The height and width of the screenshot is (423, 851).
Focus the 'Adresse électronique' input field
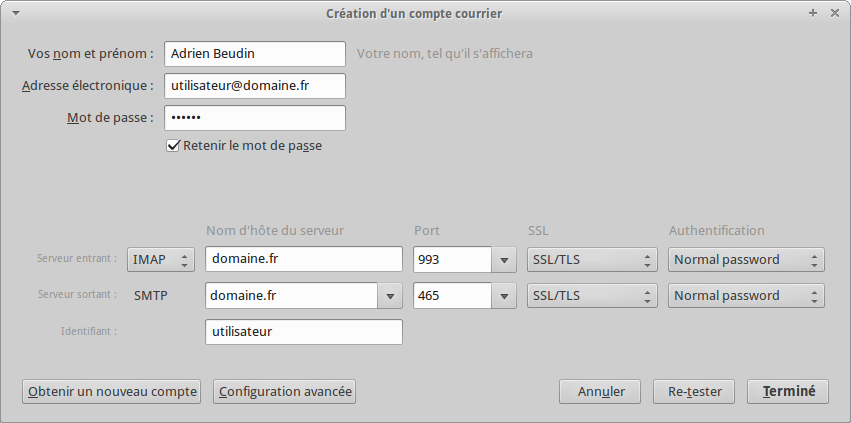click(x=255, y=86)
